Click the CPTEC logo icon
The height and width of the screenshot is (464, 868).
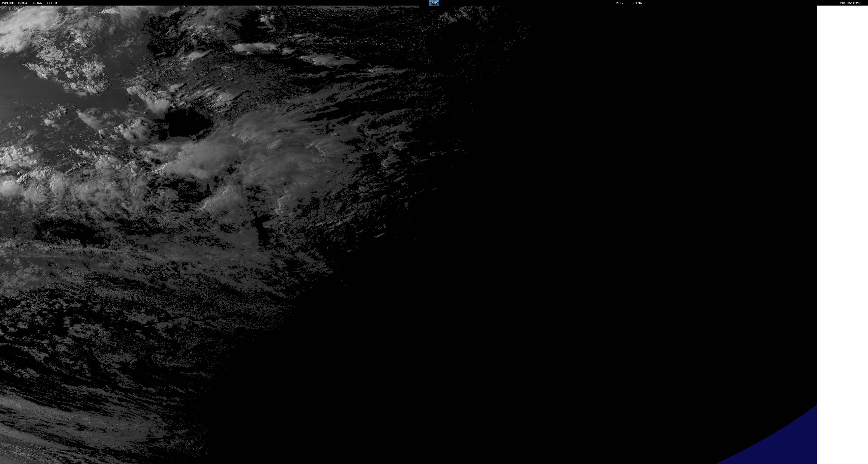point(434,3)
